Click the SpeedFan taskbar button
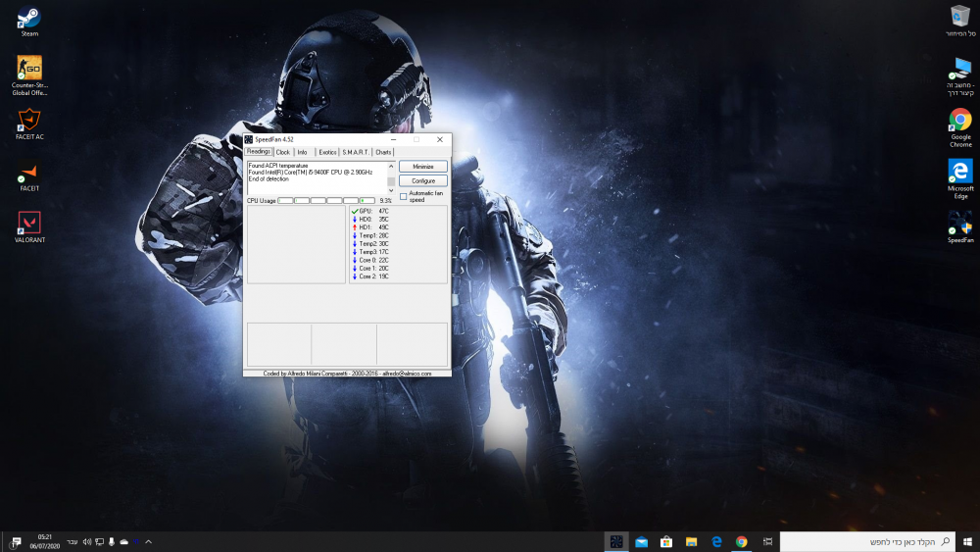The height and width of the screenshot is (552, 980). pyautogui.click(x=616, y=541)
